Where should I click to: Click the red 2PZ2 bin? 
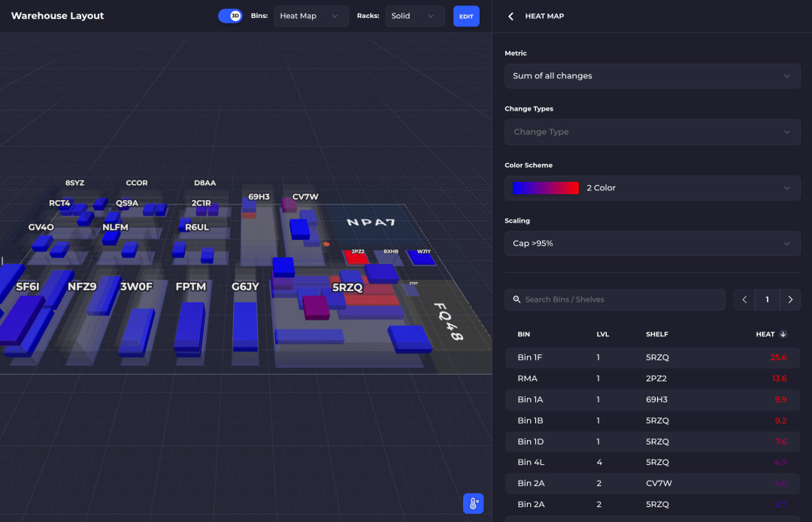coord(356,256)
